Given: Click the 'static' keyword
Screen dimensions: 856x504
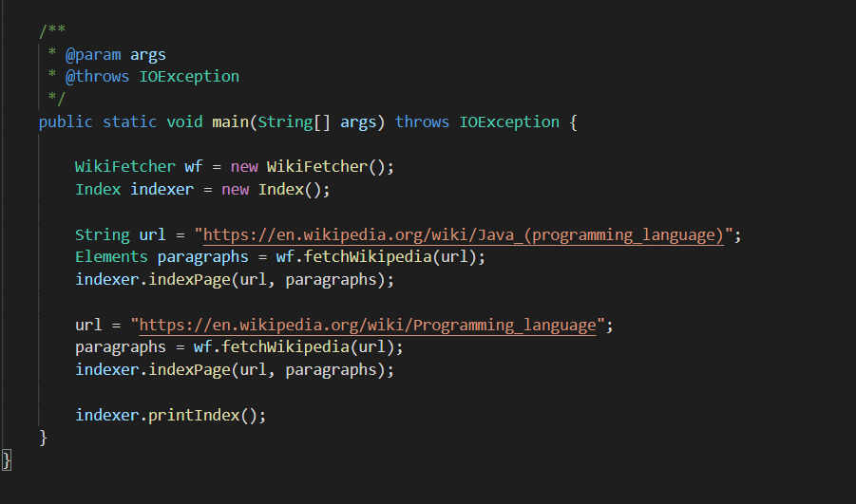Looking at the screenshot, I should click(x=129, y=122).
